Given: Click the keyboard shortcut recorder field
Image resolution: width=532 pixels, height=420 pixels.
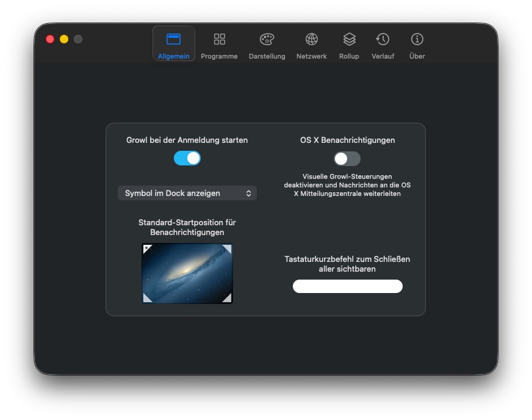Looking at the screenshot, I should point(347,286).
